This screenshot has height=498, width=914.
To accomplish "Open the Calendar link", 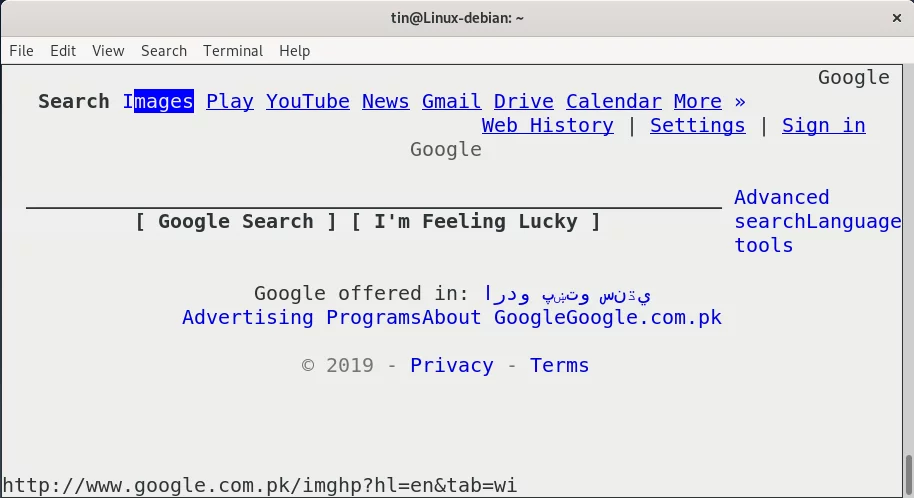I will 614,101.
